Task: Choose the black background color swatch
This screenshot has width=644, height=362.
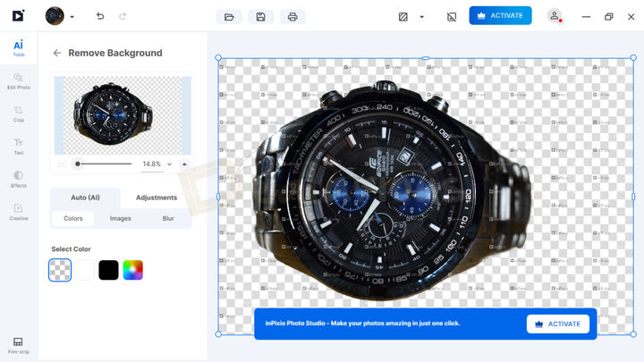Action: pos(108,269)
